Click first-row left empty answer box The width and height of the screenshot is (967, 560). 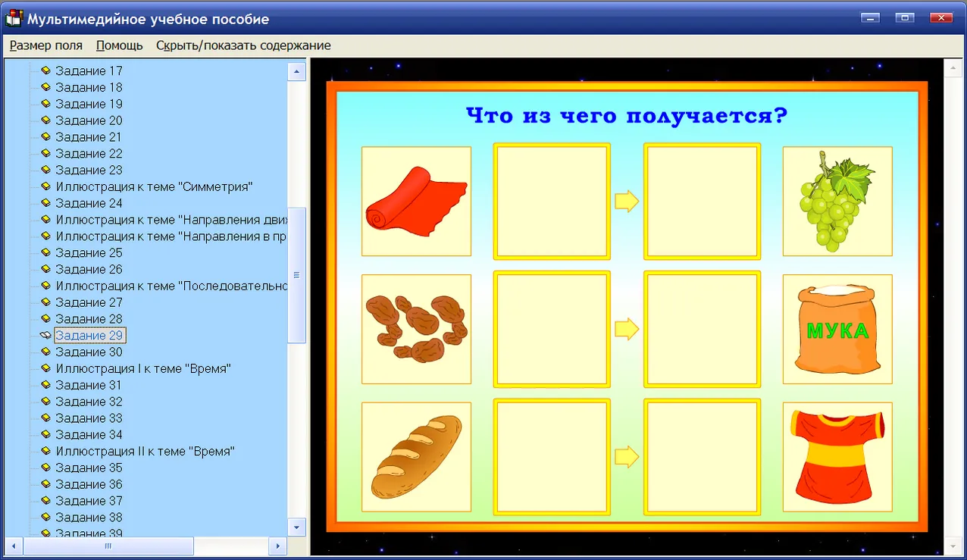[x=552, y=201]
